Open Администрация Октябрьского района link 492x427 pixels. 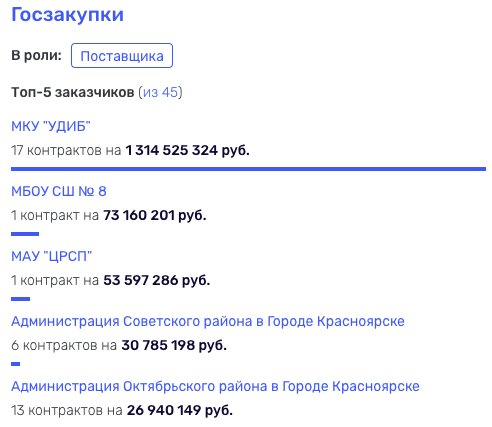pos(215,386)
